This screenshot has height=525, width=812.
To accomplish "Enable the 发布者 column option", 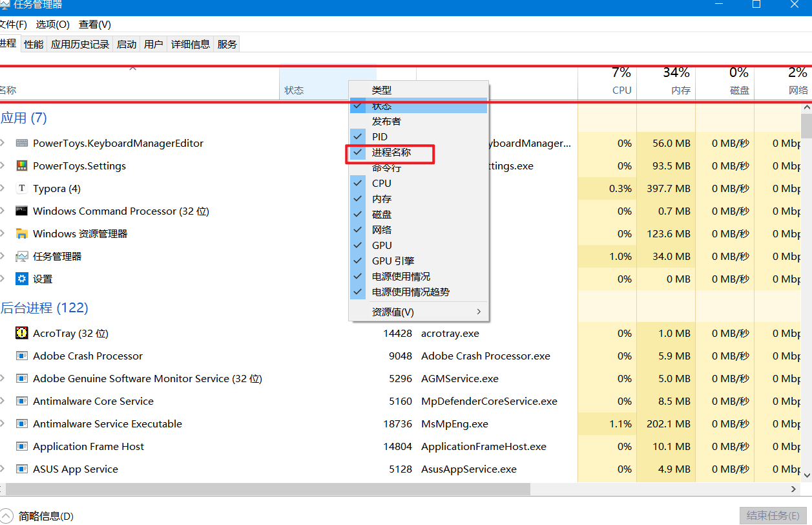I will [386, 121].
